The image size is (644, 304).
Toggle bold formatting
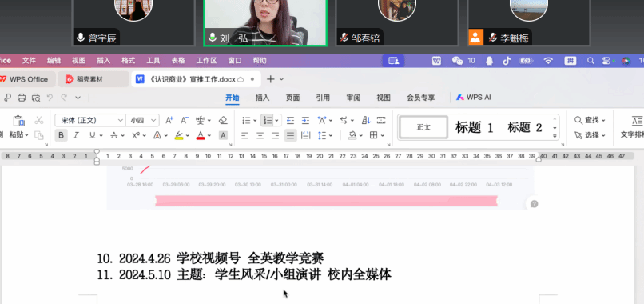tap(62, 135)
